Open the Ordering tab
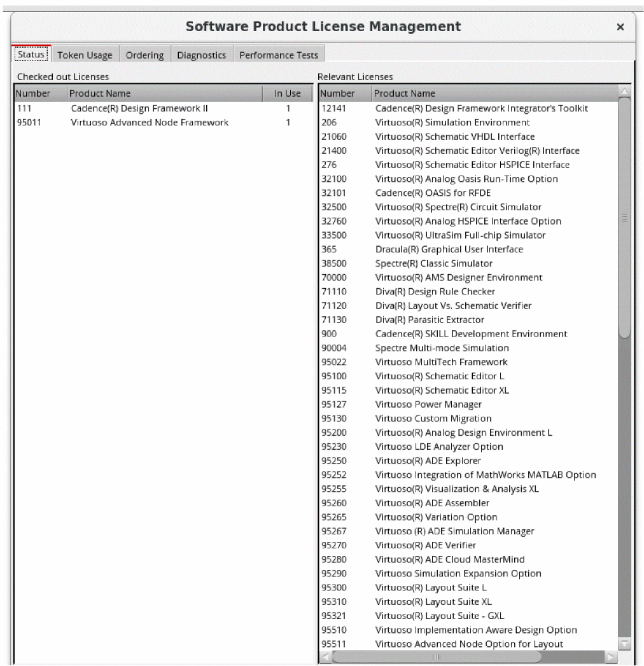644x666 pixels. click(144, 55)
